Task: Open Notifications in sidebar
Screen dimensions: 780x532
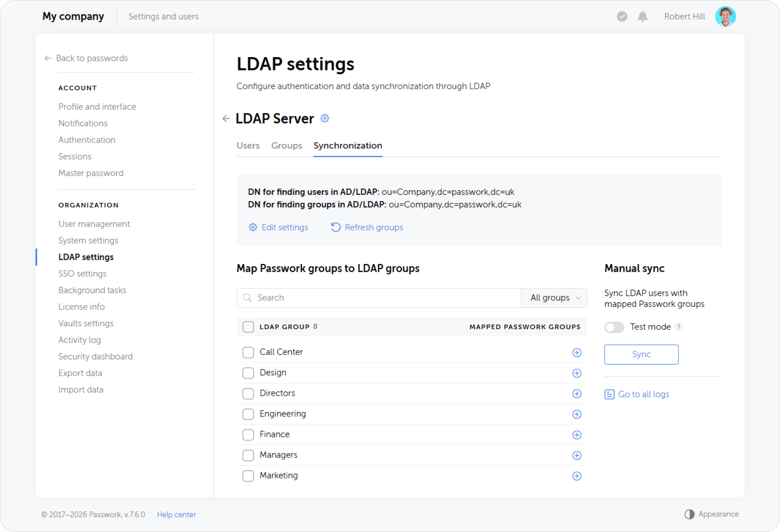Action: coord(83,123)
